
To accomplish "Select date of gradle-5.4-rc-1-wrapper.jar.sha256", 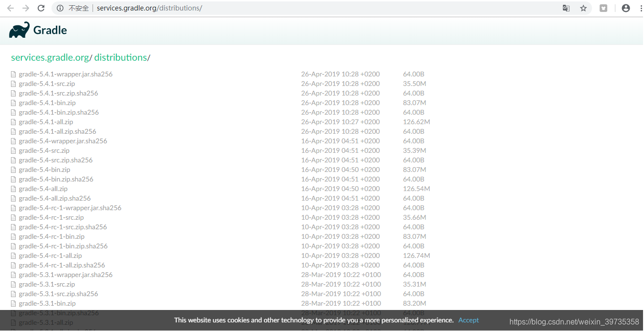I will (341, 208).
